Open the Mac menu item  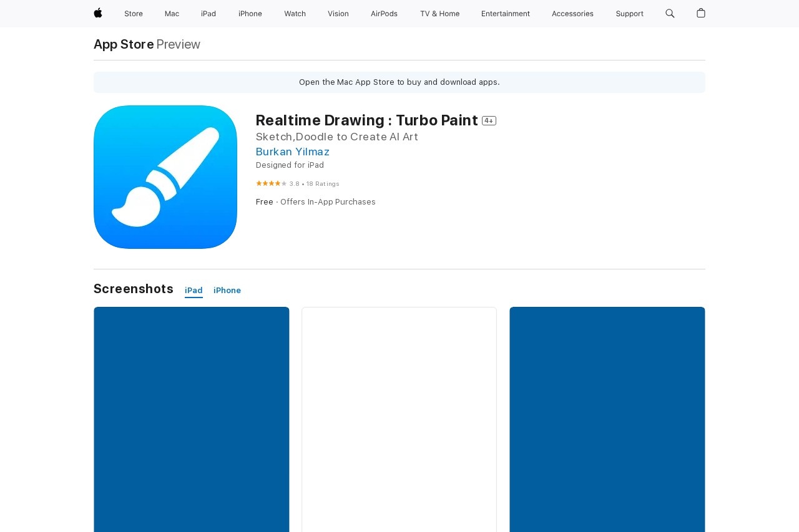point(172,14)
